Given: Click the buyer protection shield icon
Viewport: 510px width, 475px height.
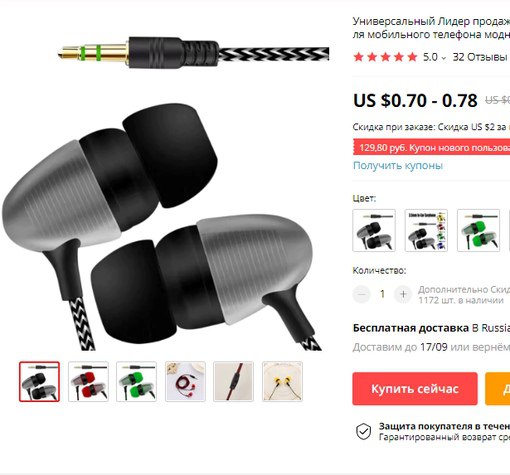Looking at the screenshot, I should (363, 431).
